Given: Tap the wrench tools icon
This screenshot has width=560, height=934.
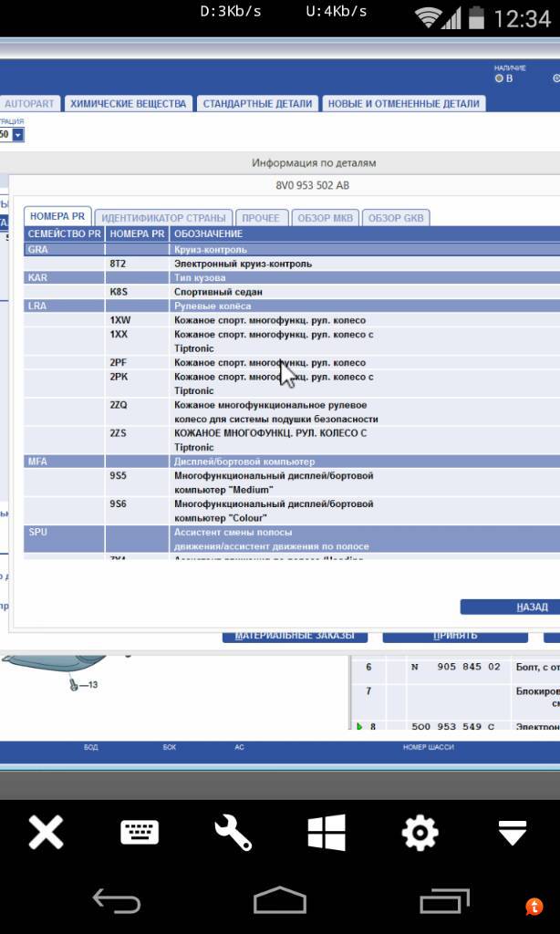Looking at the screenshot, I should 233,832.
